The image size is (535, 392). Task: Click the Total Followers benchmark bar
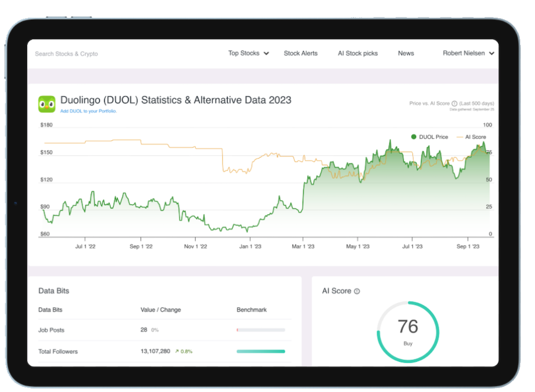(x=261, y=352)
